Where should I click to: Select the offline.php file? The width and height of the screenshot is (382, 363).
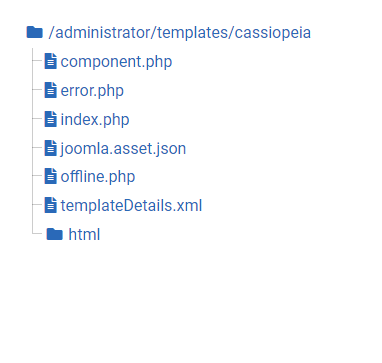pyautogui.click(x=98, y=177)
